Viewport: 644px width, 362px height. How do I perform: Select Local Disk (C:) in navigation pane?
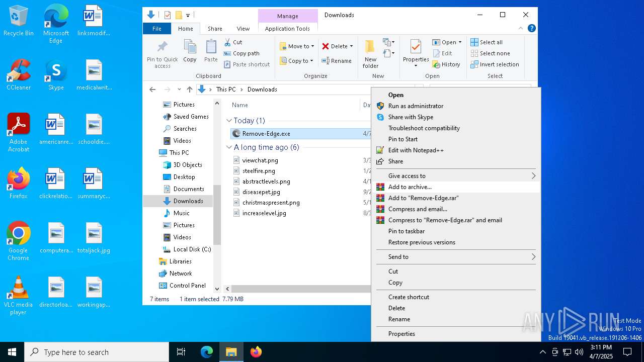192,249
